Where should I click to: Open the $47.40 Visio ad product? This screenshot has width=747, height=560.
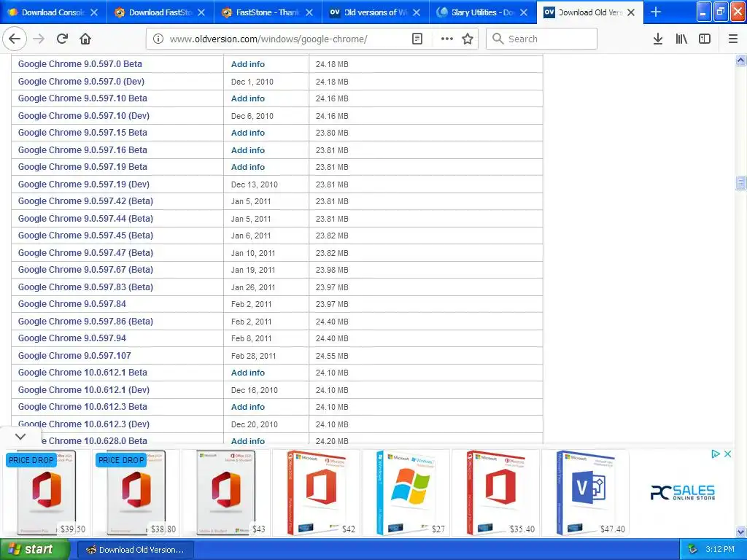586,493
